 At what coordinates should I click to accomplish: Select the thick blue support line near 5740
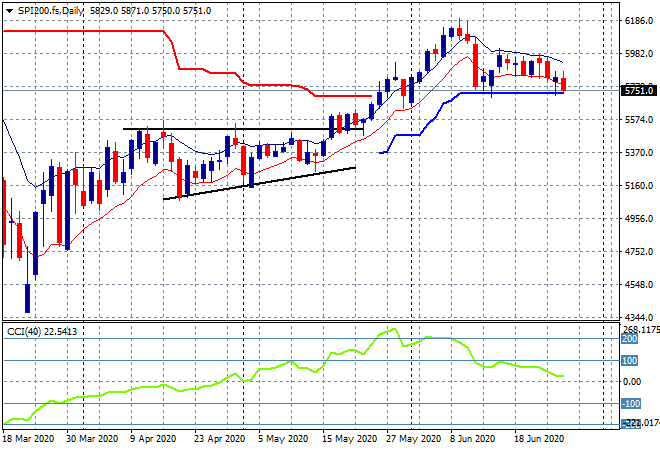(511, 93)
